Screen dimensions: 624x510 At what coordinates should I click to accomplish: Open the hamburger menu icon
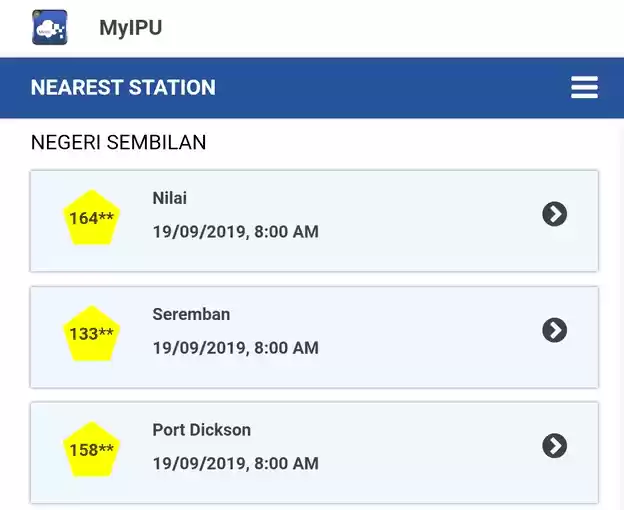(584, 87)
